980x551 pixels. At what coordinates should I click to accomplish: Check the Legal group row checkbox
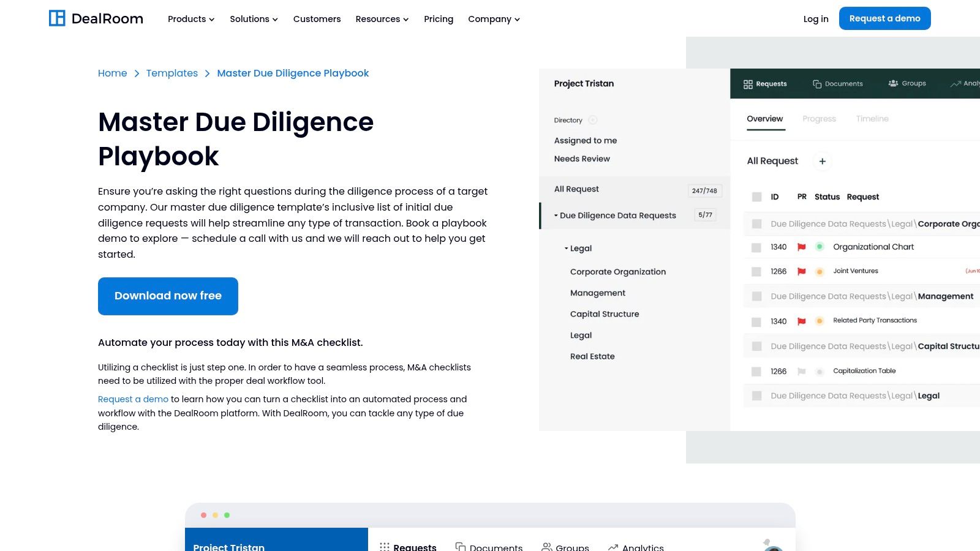(757, 396)
